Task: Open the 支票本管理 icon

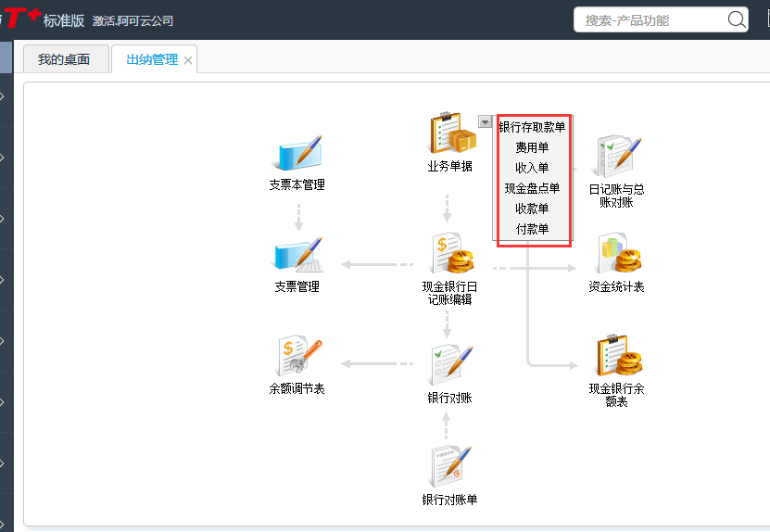Action: click(297, 154)
